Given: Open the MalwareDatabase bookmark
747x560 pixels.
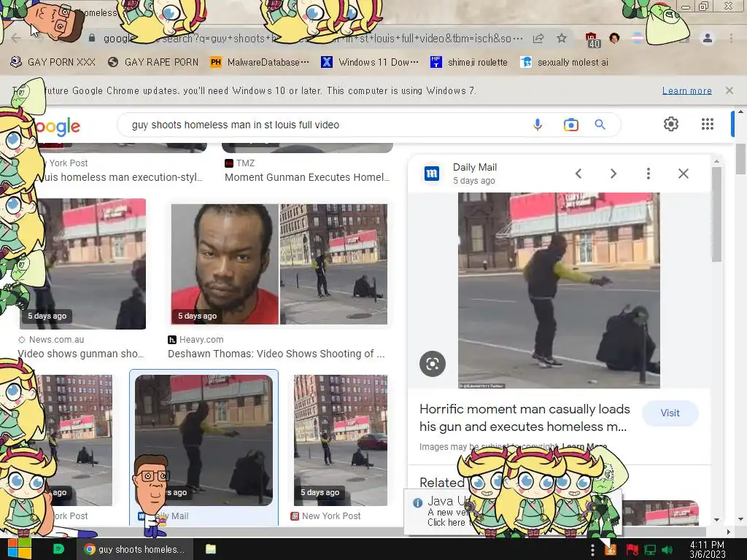Looking at the screenshot, I should (260, 63).
